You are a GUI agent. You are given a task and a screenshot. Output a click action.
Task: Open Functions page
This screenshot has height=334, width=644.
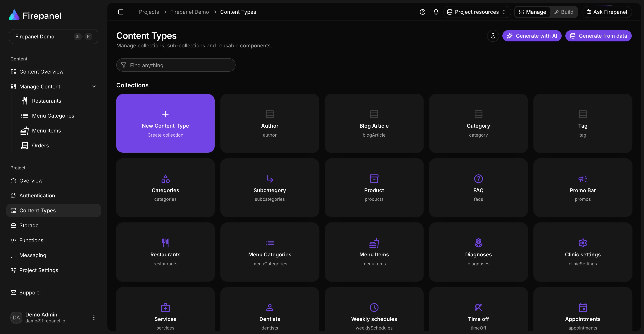(53, 240)
